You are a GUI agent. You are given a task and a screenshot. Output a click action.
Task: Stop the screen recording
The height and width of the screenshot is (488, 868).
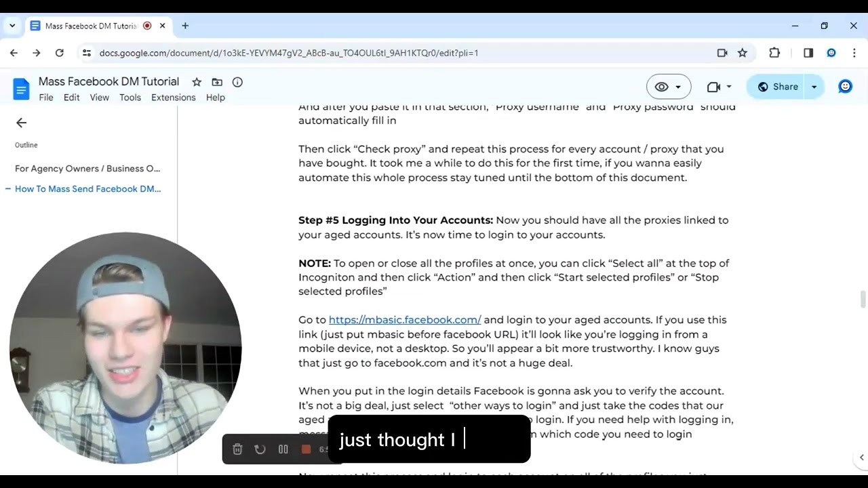(x=306, y=449)
